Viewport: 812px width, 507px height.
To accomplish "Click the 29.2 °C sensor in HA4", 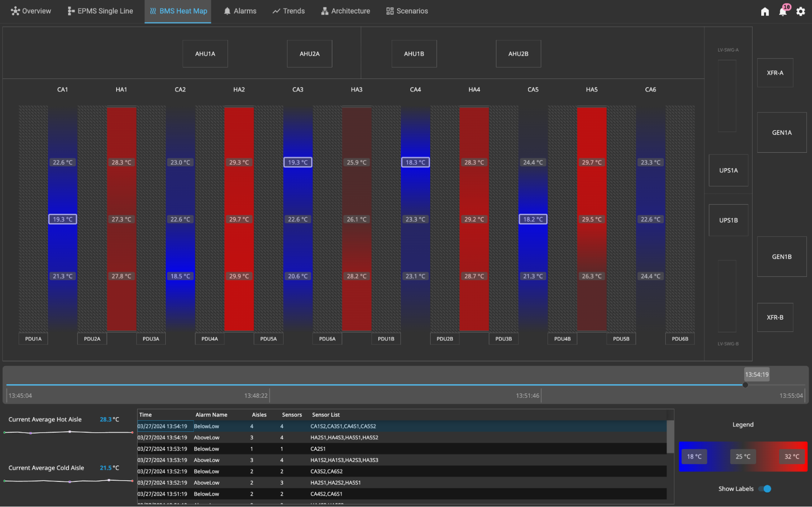I will 474,219.
